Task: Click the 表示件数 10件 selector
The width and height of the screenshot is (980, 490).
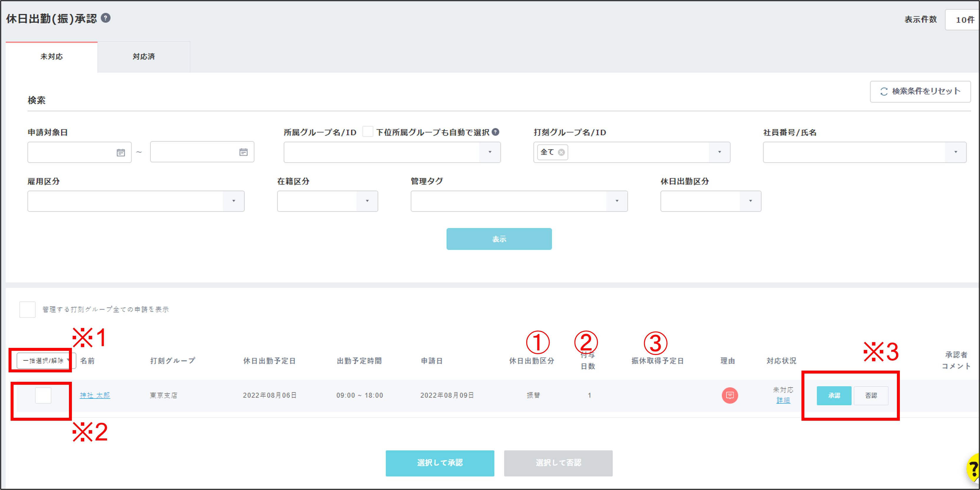Action: (x=963, y=20)
